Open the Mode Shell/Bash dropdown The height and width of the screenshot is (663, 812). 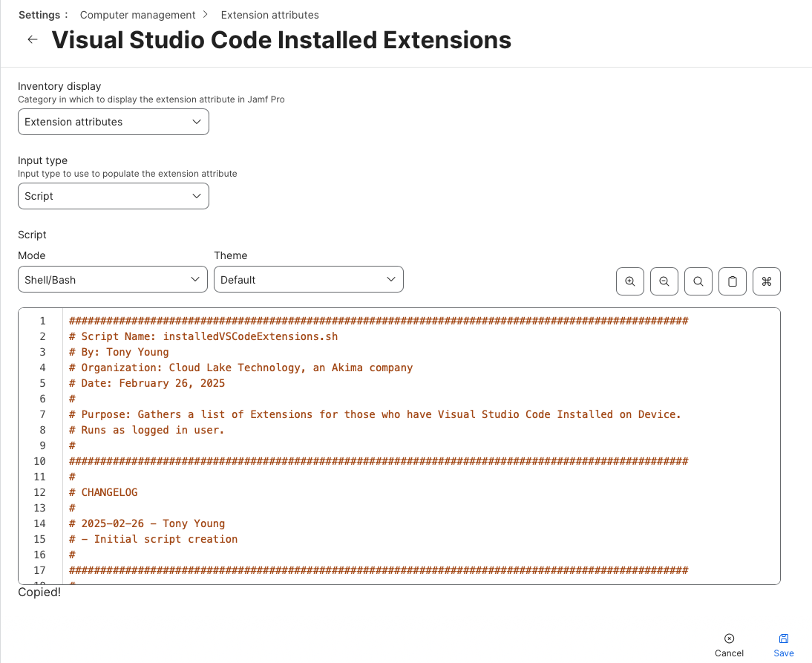pos(113,280)
